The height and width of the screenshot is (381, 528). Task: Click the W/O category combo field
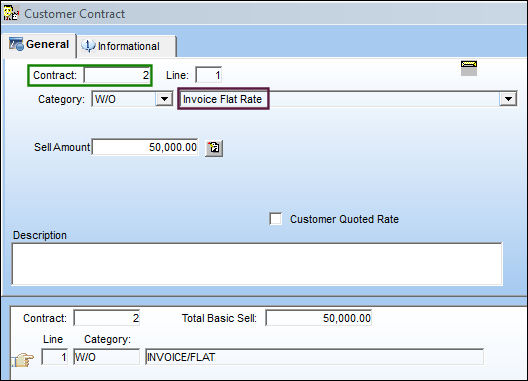[132, 99]
